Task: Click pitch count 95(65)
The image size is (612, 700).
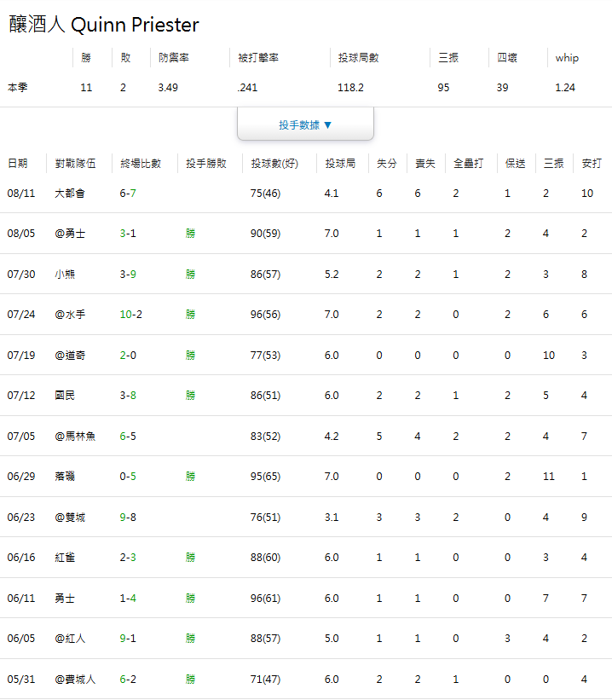Action: pyautogui.click(x=265, y=477)
